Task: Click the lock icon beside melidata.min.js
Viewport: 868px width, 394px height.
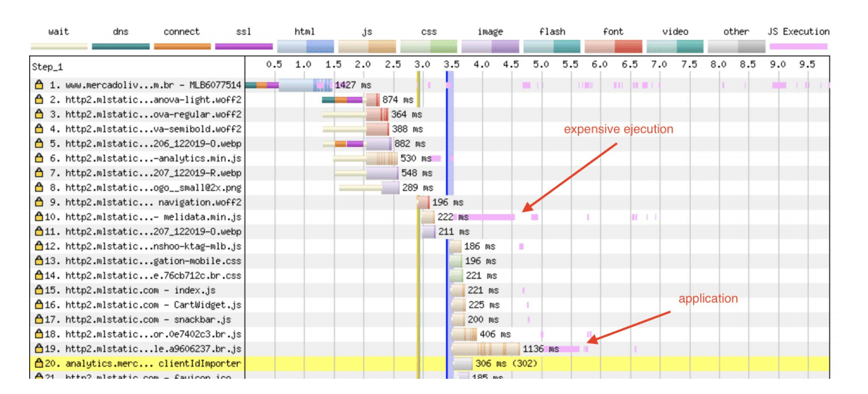Action: pos(39,217)
